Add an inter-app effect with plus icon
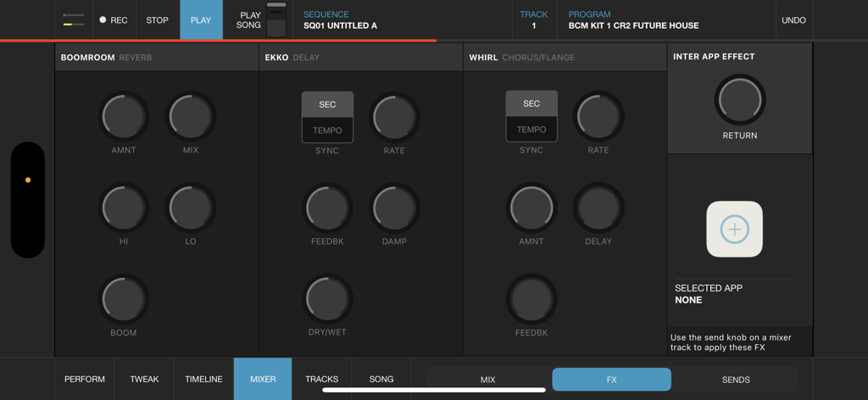This screenshot has width=868, height=400. [735, 229]
